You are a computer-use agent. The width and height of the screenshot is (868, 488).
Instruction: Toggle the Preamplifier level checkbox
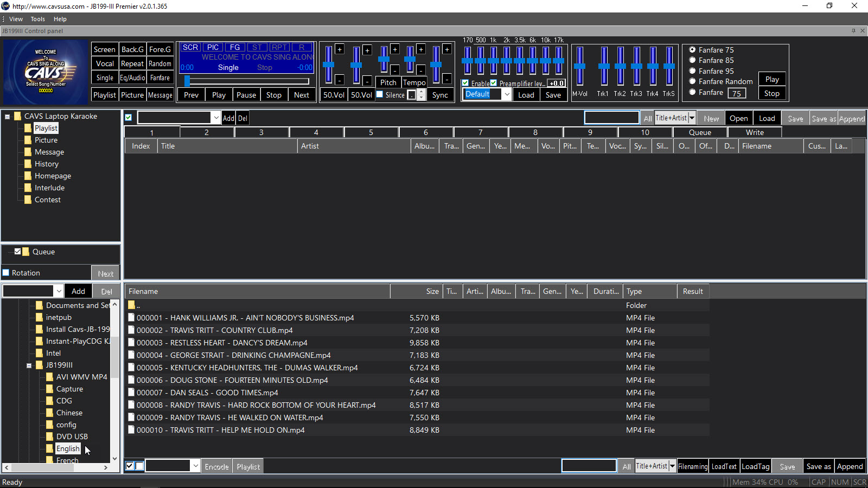[494, 83]
